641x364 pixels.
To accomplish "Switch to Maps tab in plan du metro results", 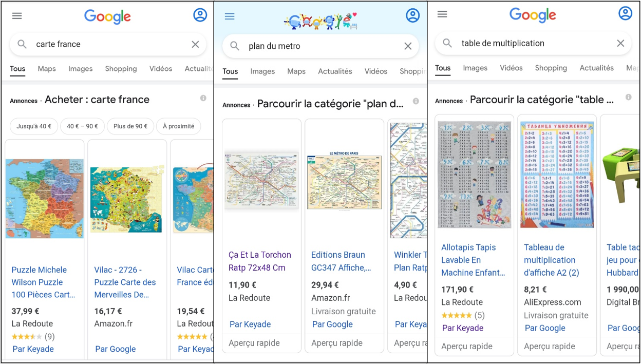I will (296, 71).
